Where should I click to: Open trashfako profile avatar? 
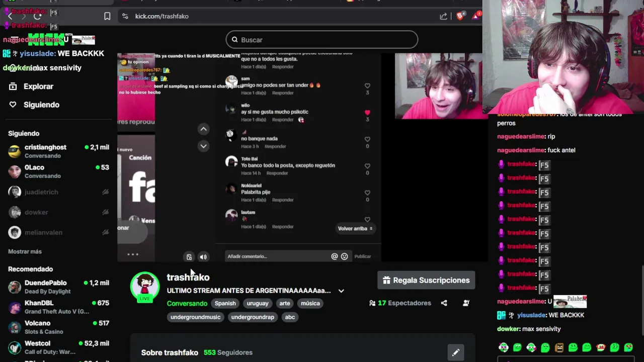[145, 286]
